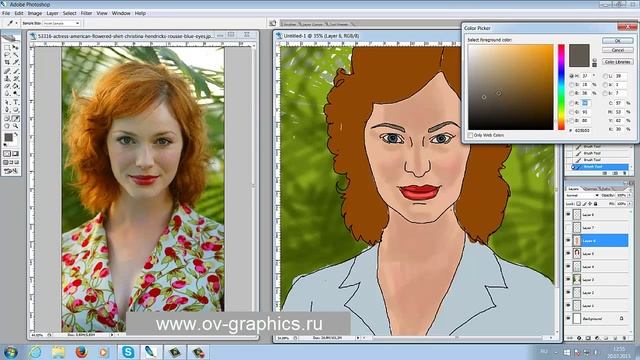Click the R value input field
The width and height of the screenshot is (640, 360).
pyautogui.click(x=585, y=103)
